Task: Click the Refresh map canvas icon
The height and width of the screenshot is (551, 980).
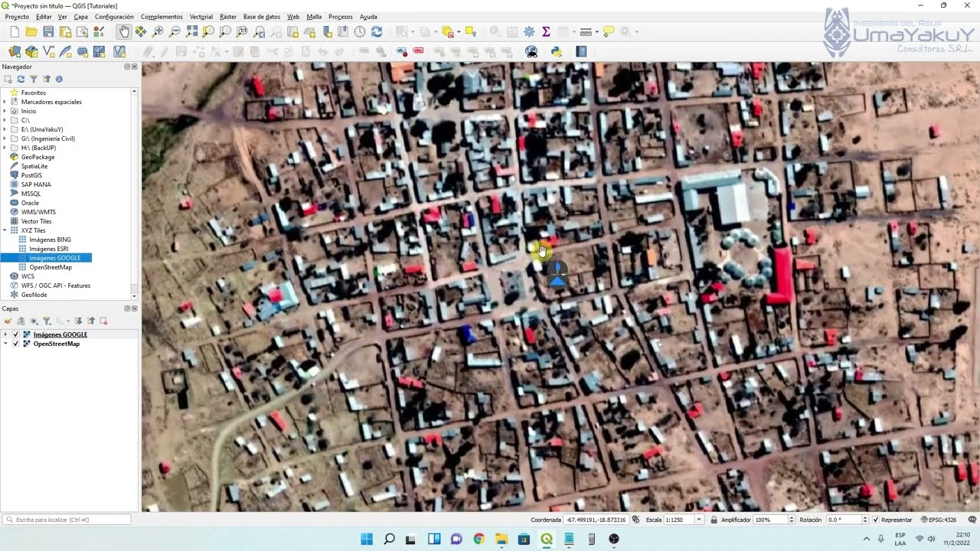Action: [377, 31]
